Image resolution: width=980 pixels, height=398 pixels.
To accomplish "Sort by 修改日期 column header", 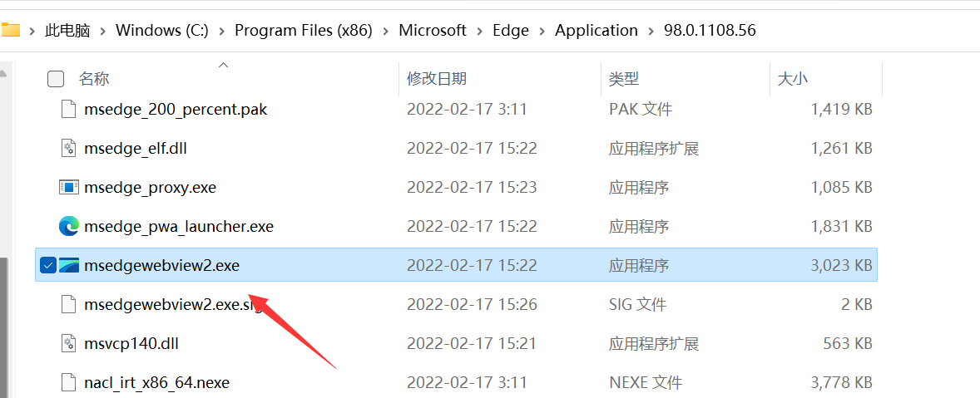I will [x=437, y=79].
